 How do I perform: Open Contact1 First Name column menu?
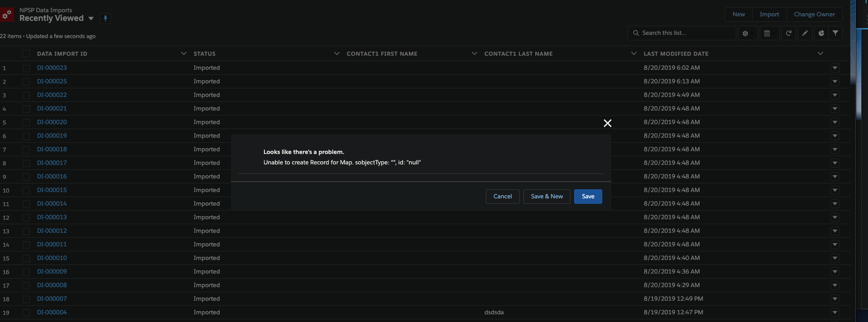(474, 53)
